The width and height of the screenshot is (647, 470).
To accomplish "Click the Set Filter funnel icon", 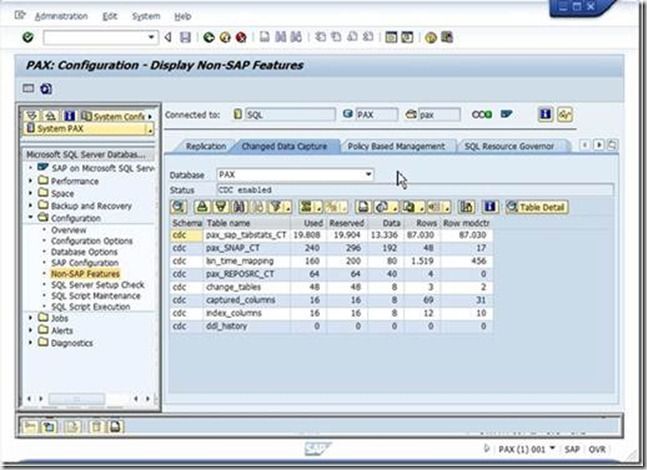I will (277, 207).
